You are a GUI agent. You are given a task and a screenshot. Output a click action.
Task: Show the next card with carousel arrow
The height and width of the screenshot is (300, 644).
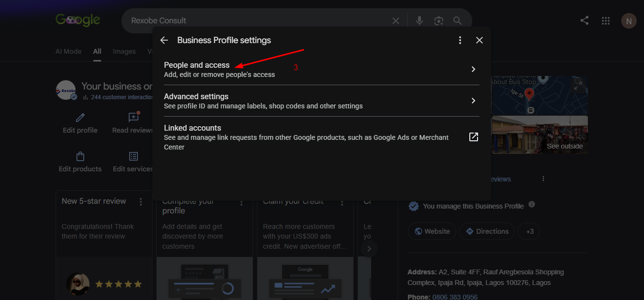coord(369,249)
